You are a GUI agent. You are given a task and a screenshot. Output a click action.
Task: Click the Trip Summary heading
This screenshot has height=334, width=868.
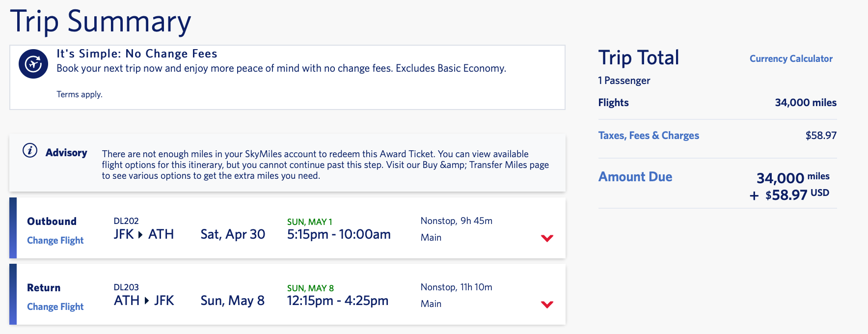pos(101,22)
